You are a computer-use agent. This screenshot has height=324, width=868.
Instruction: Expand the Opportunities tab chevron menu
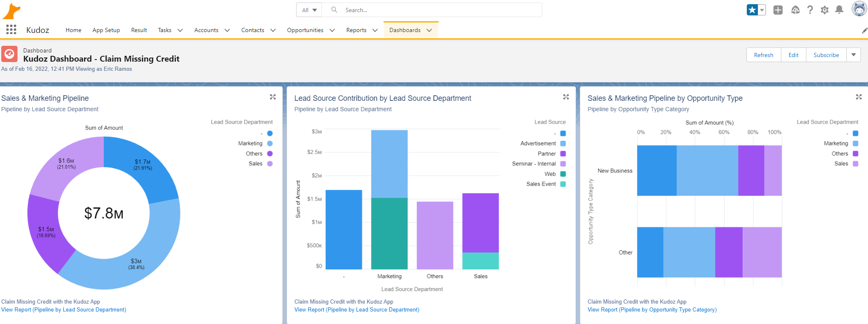tap(332, 30)
